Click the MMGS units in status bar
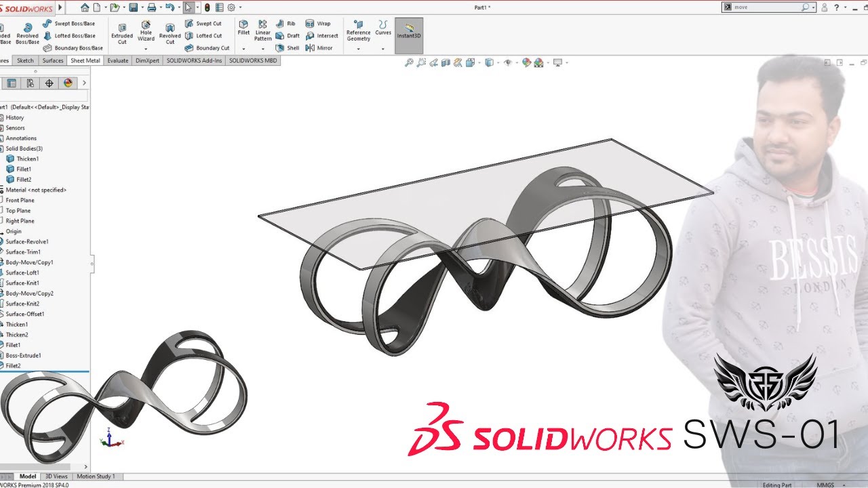868x488 pixels. tap(825, 485)
